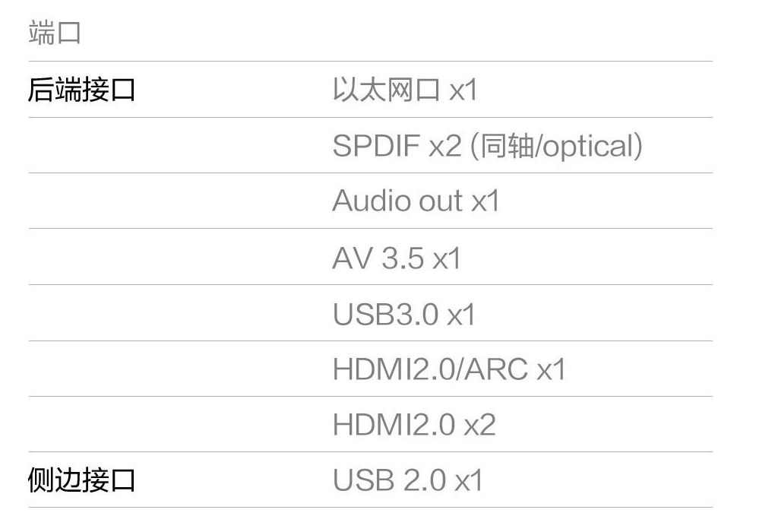Click the 端口 section heading

(55, 34)
